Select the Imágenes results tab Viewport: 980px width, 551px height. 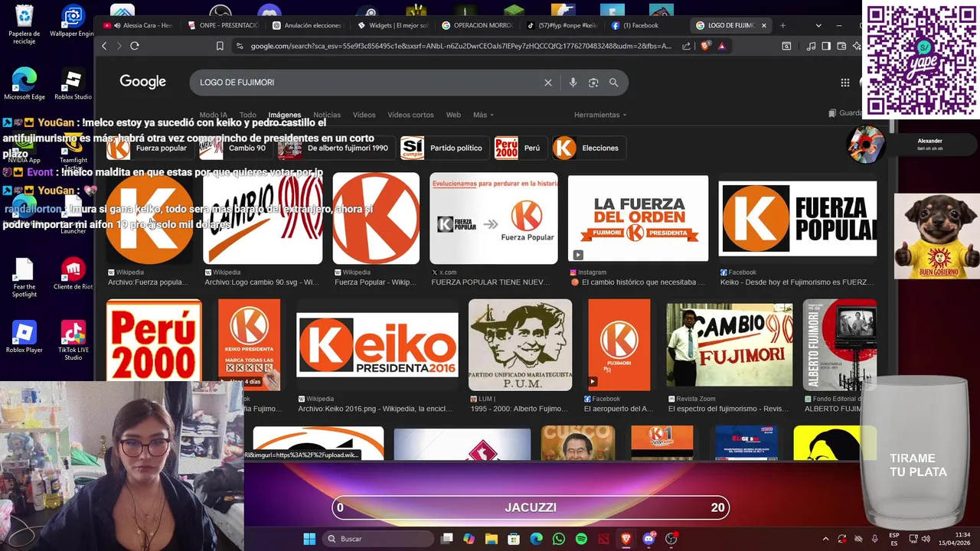tap(284, 115)
